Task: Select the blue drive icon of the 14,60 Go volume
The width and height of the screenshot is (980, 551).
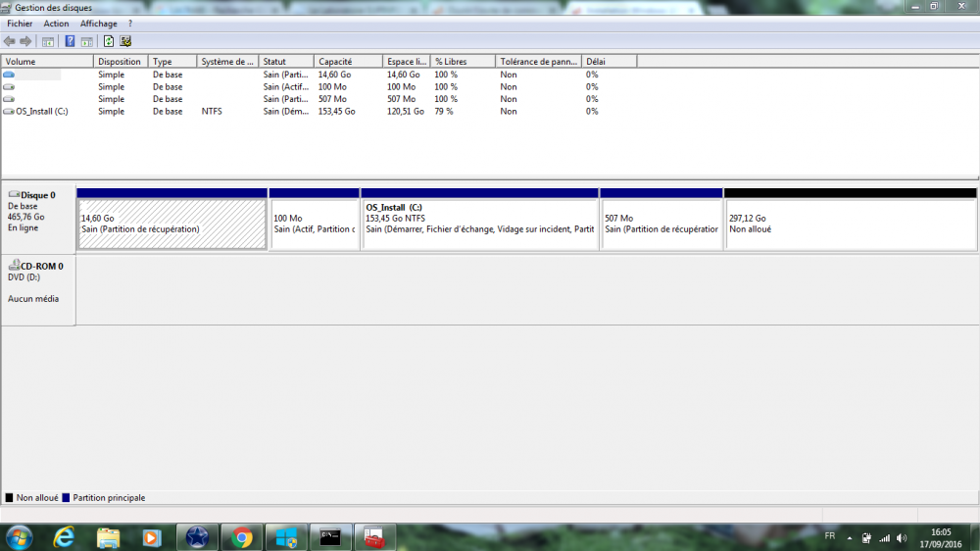Action: [x=9, y=75]
